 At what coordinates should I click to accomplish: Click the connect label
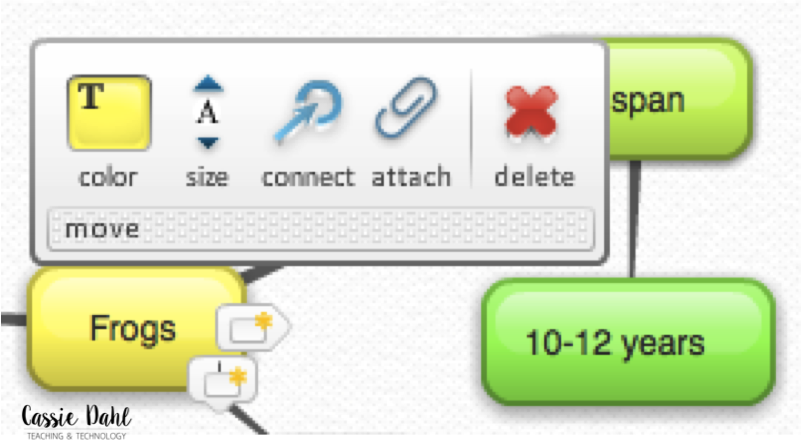tap(308, 178)
